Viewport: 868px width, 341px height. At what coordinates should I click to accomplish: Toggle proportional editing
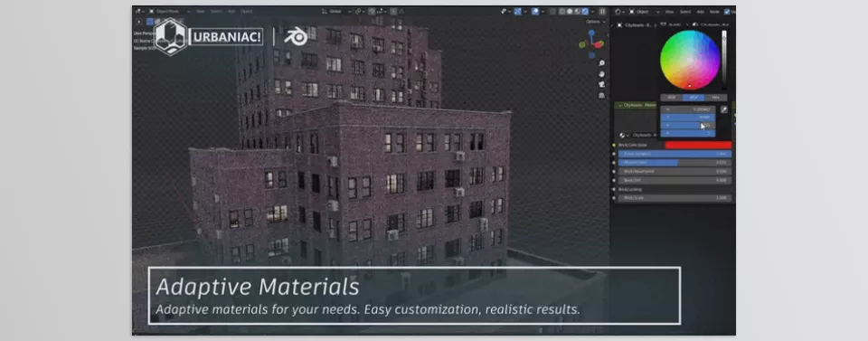click(x=393, y=12)
